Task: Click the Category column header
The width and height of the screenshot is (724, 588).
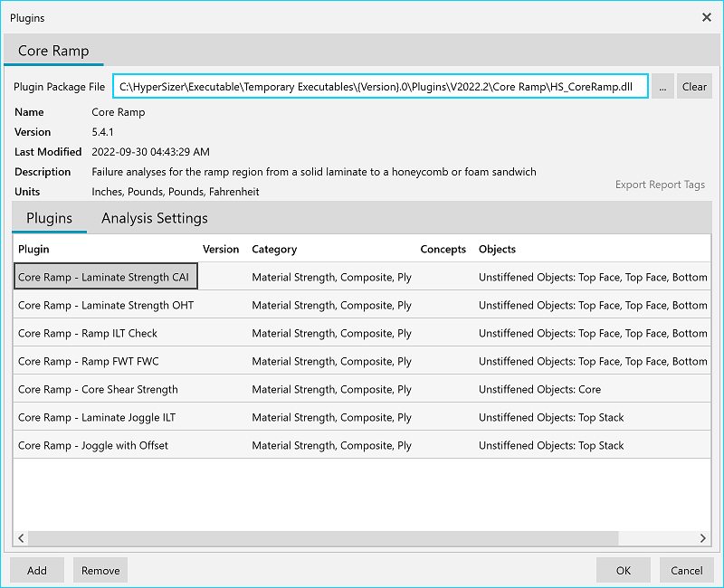Action: (x=274, y=250)
